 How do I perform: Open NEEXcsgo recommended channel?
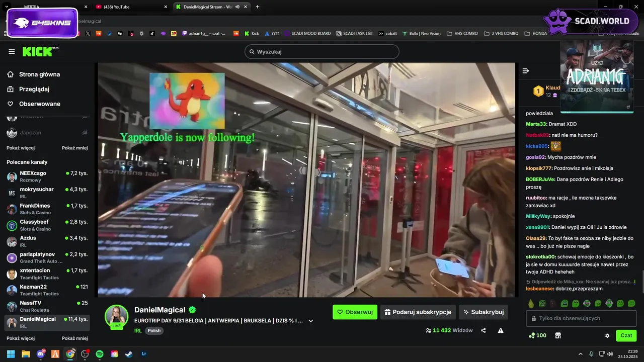tap(47, 176)
